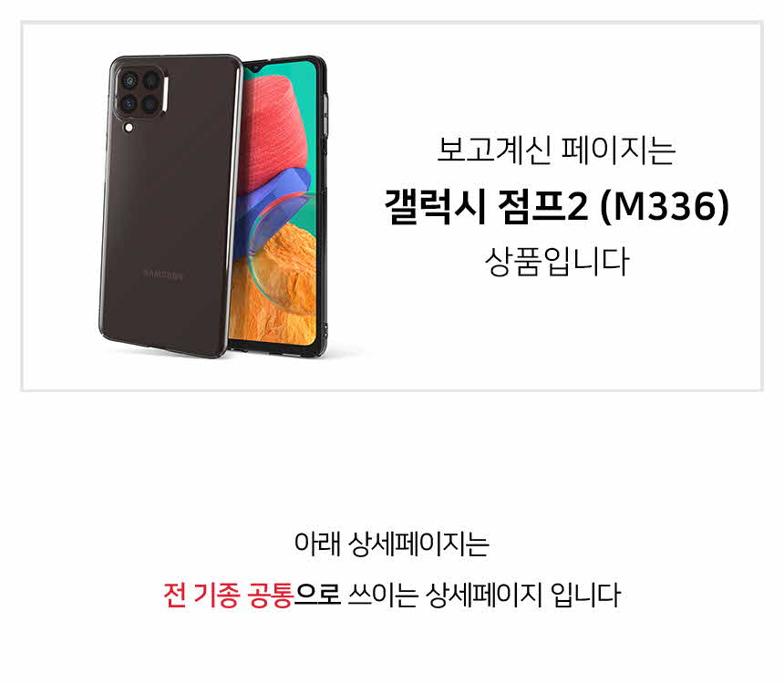Click the red '전 기종 공통' text
The image size is (784, 684).
(228, 595)
